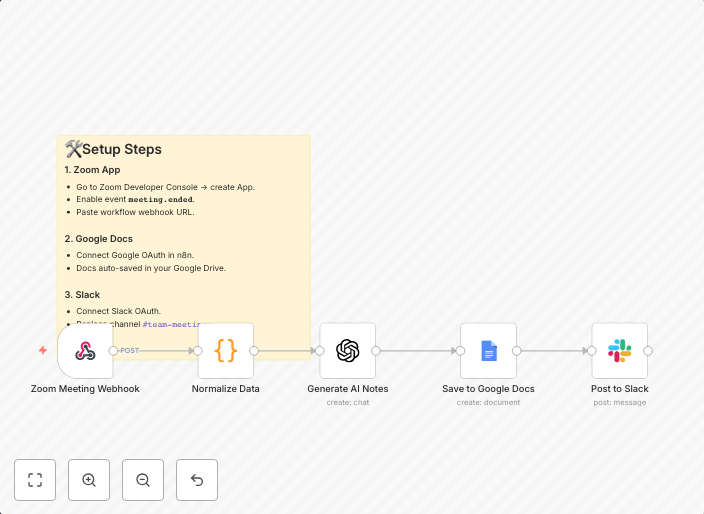Click the tools emoji in the sticky note
The height and width of the screenshot is (514, 704).
73,149
